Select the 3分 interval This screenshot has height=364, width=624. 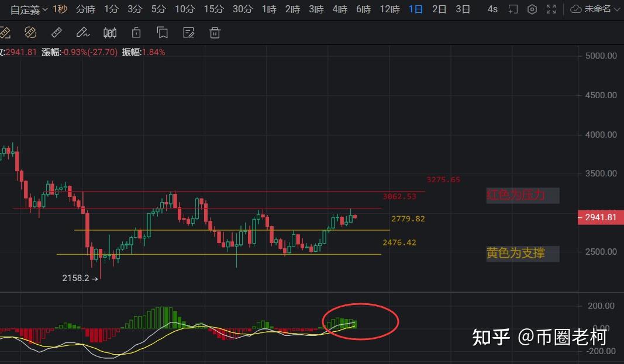click(x=135, y=9)
